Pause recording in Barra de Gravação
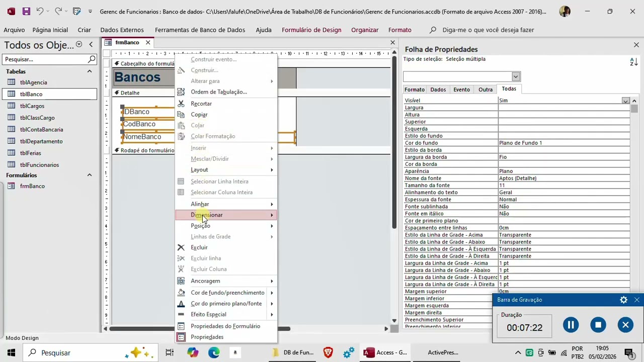The image size is (644, 362). pyautogui.click(x=571, y=325)
